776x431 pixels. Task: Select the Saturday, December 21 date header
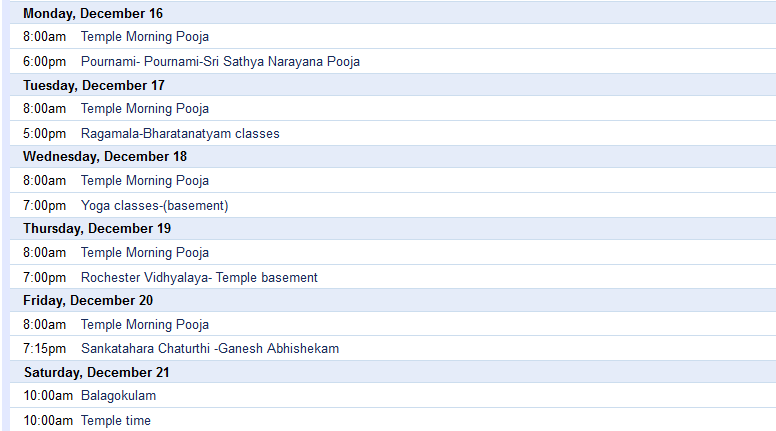pyautogui.click(x=96, y=373)
